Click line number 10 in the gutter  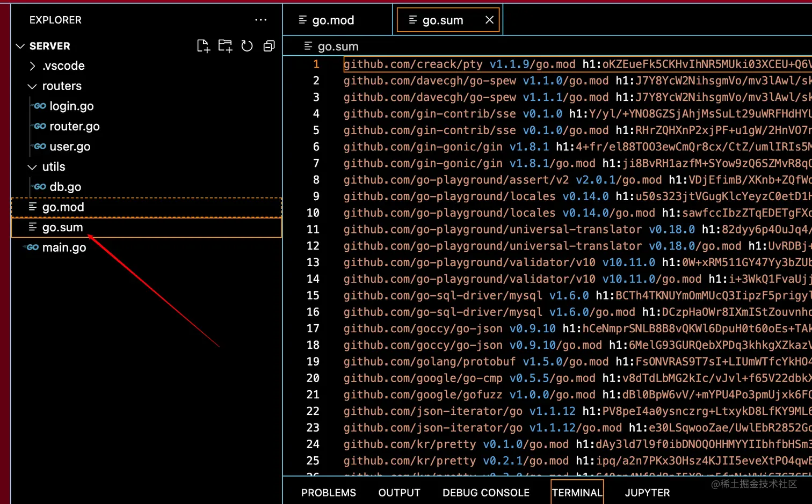point(313,213)
